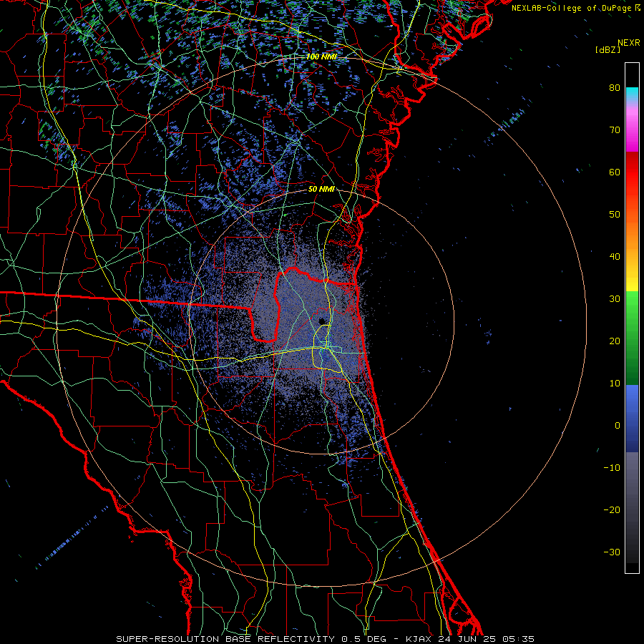Click the 70 value on the dBZ scale

[615, 130]
